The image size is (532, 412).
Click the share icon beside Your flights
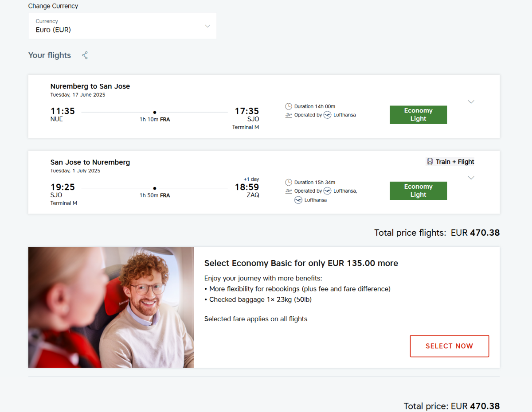[85, 55]
